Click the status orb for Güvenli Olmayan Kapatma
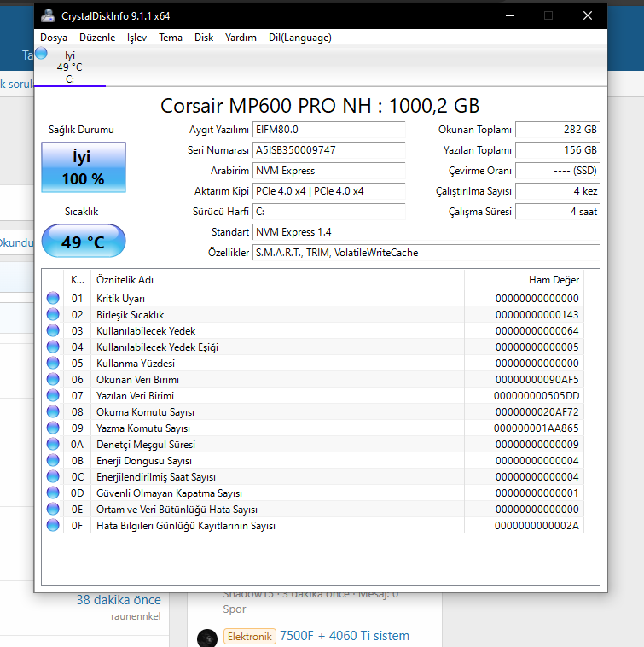 (x=53, y=493)
